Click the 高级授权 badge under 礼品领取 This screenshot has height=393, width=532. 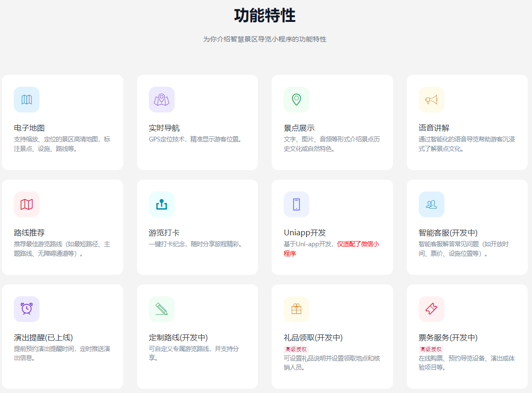coord(296,349)
